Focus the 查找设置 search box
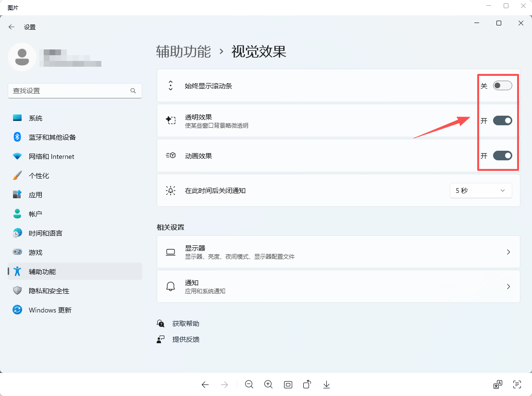 click(74, 91)
